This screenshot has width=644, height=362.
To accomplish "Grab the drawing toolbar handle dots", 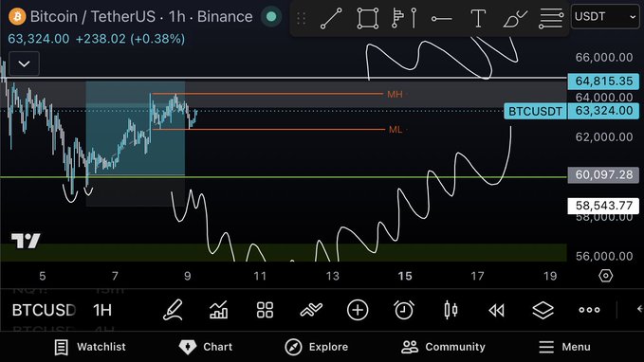I will tap(301, 18).
